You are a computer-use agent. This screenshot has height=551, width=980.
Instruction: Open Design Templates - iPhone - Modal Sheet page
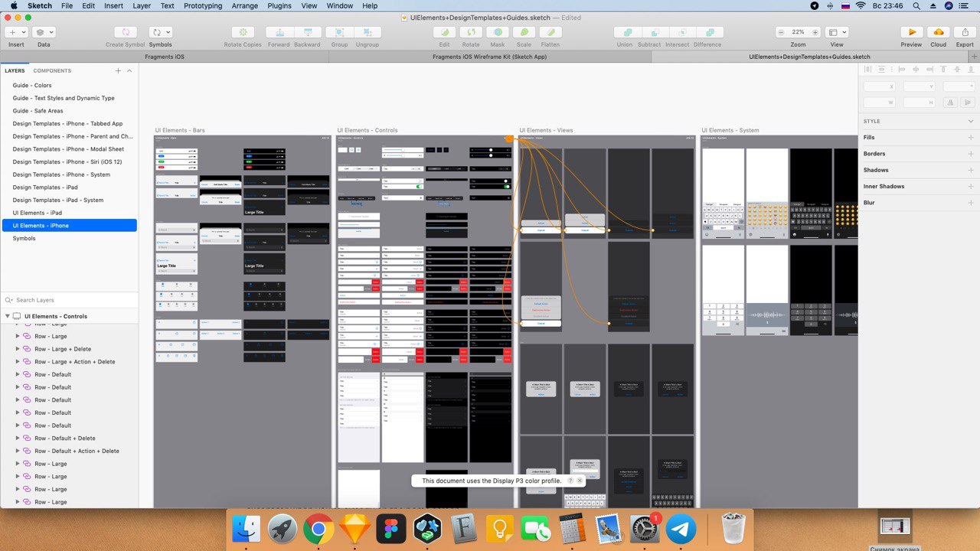tap(69, 149)
